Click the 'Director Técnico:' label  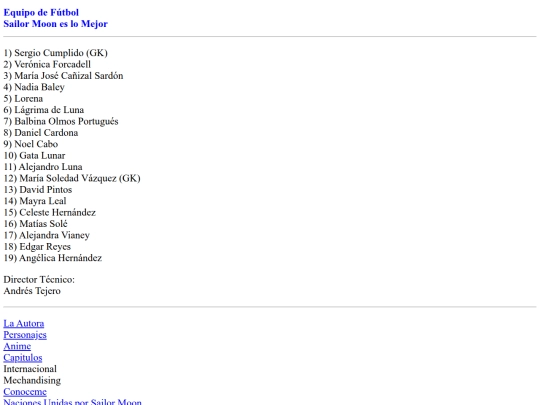(39, 279)
